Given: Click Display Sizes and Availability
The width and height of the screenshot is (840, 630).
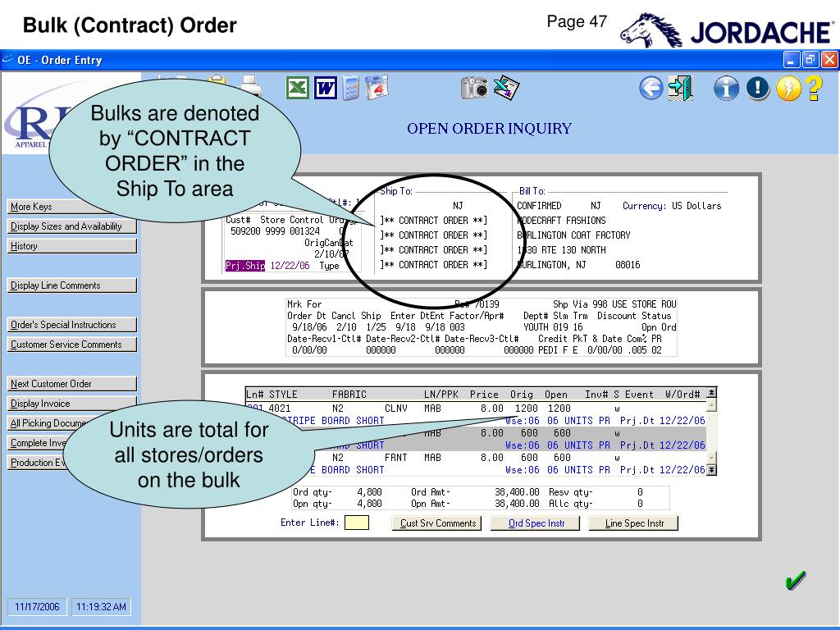Looking at the screenshot, I should pos(72,226).
